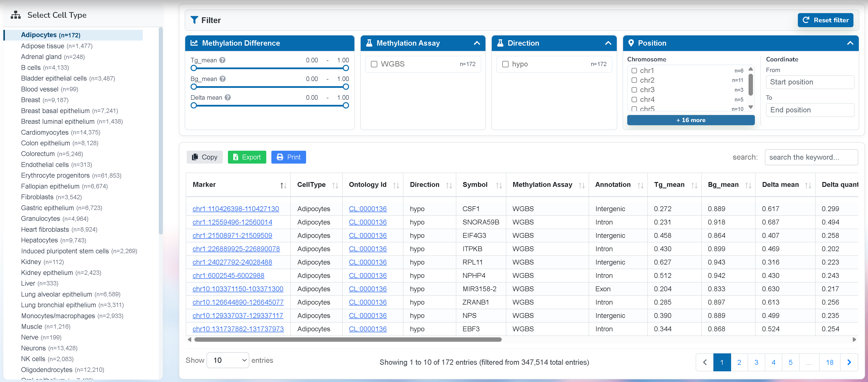The height and width of the screenshot is (382, 868).
Task: Sort by the Annotation column arrows
Action: pyautogui.click(x=640, y=185)
